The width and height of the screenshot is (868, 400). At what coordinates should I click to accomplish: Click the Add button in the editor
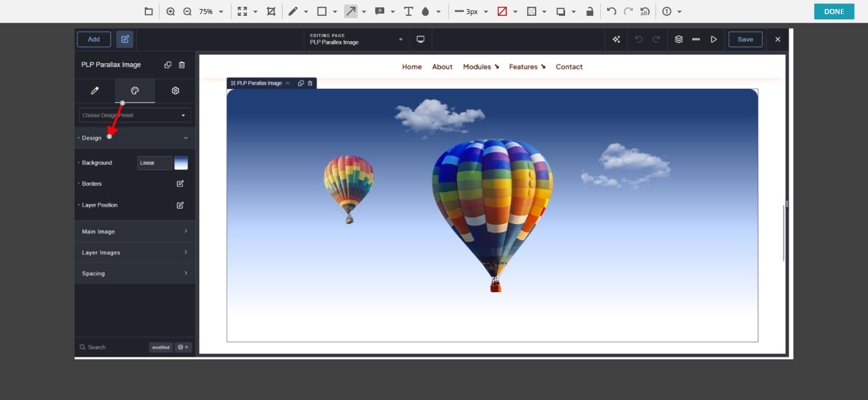coord(94,39)
